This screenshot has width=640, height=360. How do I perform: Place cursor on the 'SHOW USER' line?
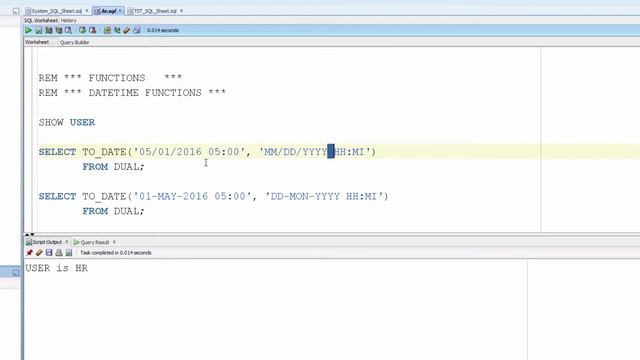pos(67,122)
